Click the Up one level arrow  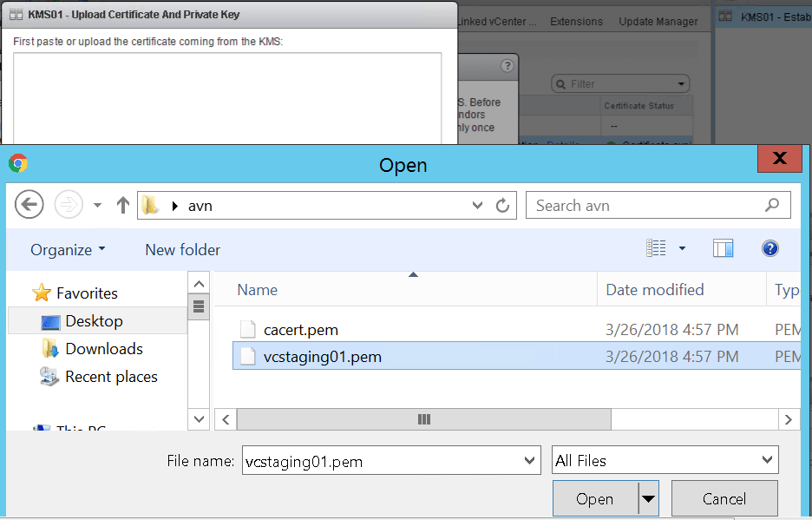123,206
